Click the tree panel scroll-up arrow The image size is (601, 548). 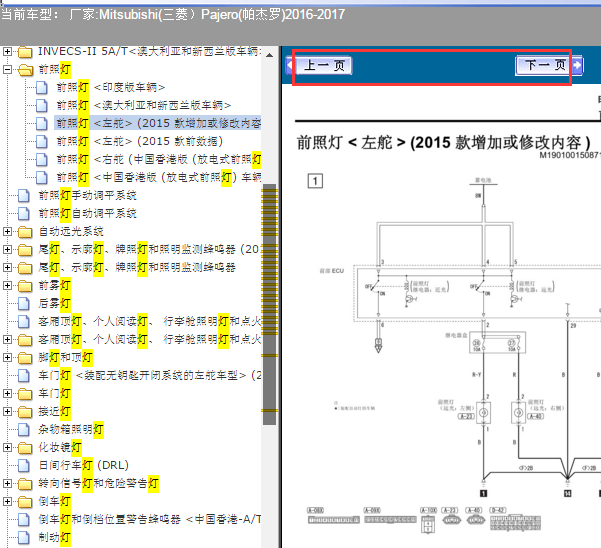[269, 55]
